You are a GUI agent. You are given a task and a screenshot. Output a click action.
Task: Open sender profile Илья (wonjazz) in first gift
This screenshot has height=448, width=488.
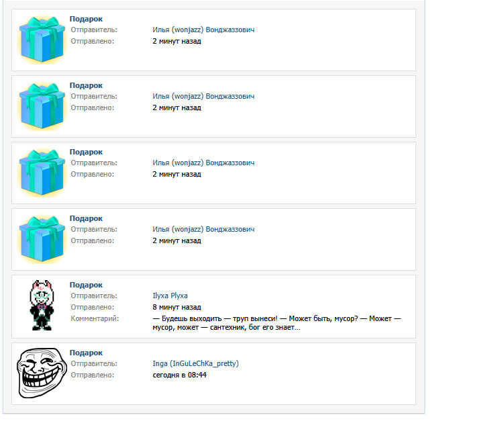203,30
